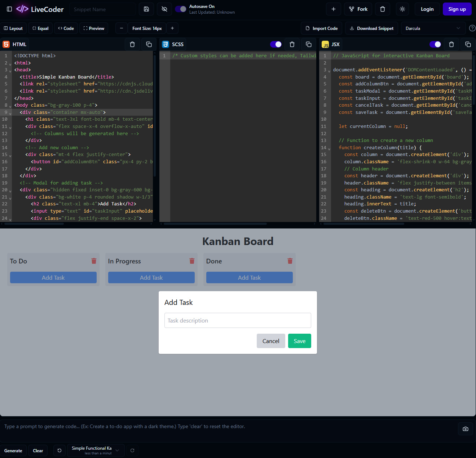Fold HTML line 15 div

click(x=10, y=156)
